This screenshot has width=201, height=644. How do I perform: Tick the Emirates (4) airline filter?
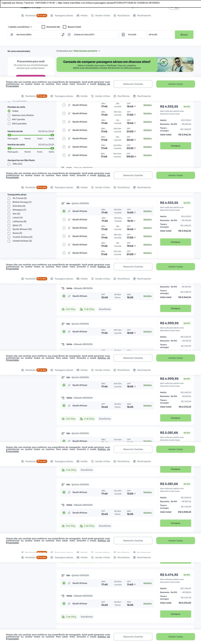[x=9, y=206]
